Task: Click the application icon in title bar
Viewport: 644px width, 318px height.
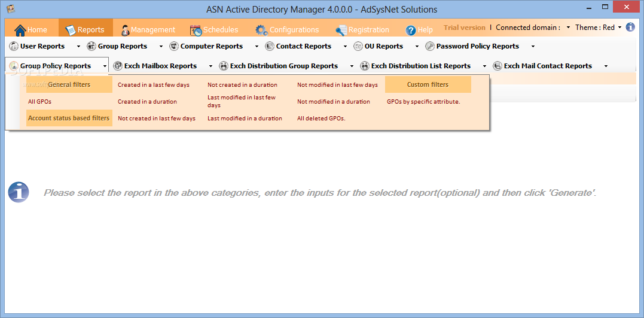Action: pos(11,8)
